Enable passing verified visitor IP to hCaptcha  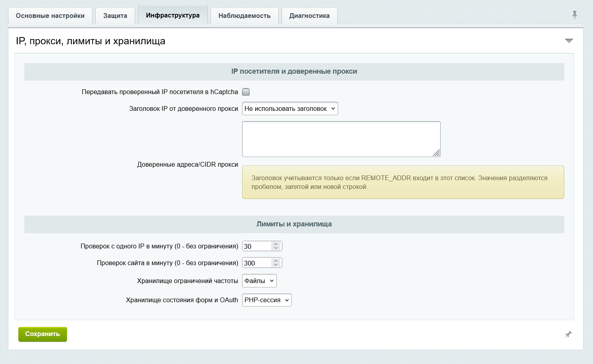point(246,92)
